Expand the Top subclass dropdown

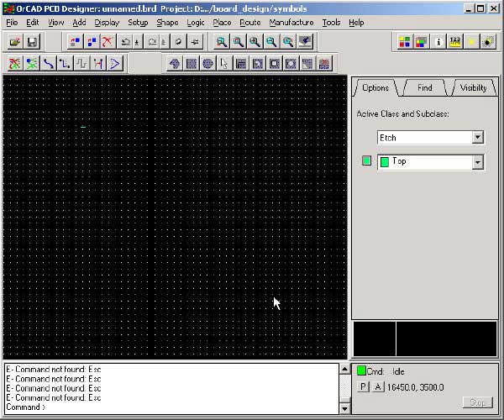(x=478, y=162)
